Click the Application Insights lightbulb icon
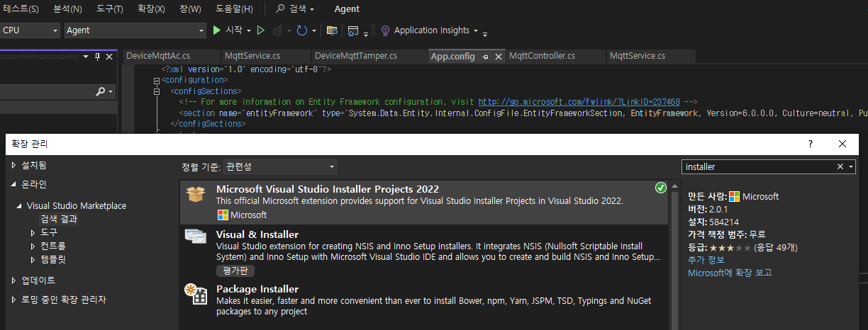The image size is (868, 330). (x=385, y=30)
